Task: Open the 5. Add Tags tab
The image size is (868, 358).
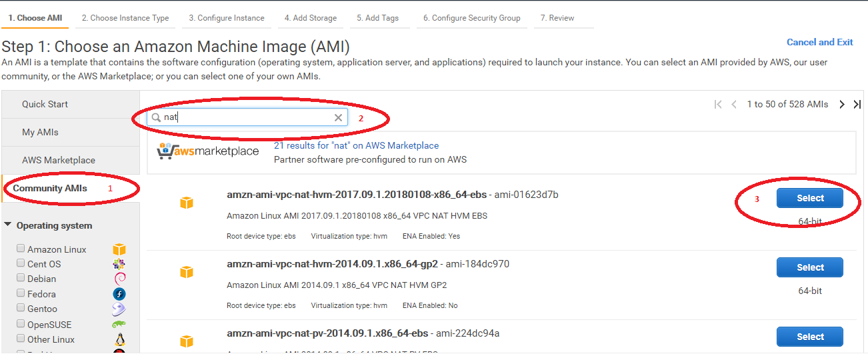Action: [x=377, y=18]
